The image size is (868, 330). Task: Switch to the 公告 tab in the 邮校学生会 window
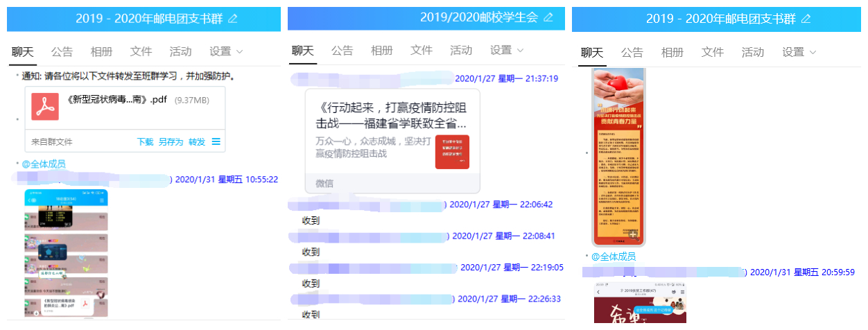342,50
